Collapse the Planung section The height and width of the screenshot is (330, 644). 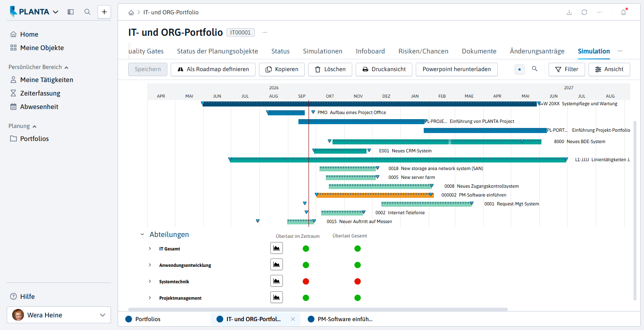tap(34, 126)
